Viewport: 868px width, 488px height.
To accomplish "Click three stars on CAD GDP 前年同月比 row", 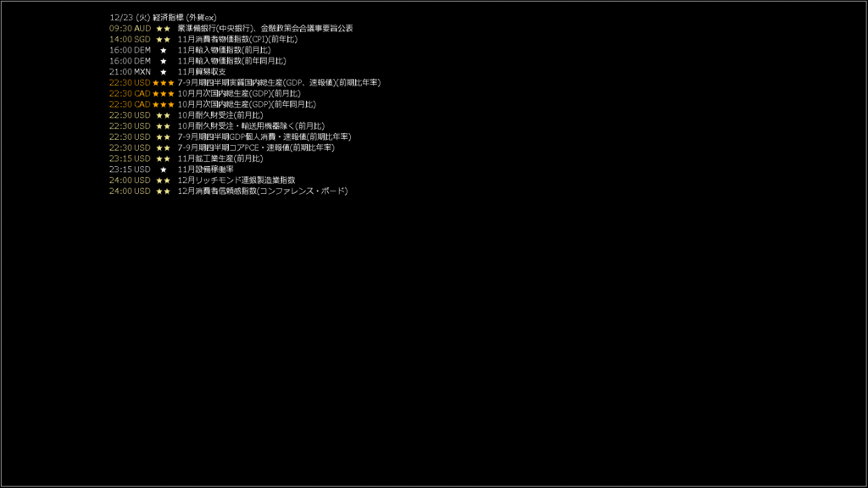I will click(x=164, y=104).
